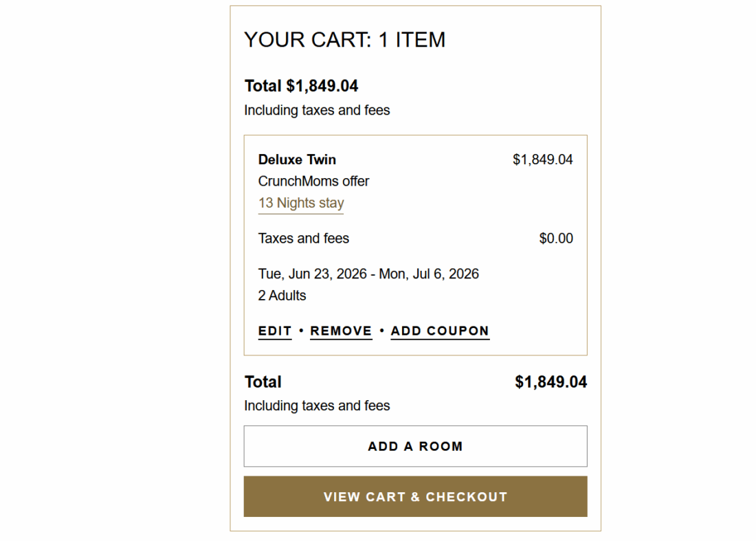Click the Deluxe Twin price $1,849.04
The height and width of the screenshot is (541, 756).
coord(542,159)
